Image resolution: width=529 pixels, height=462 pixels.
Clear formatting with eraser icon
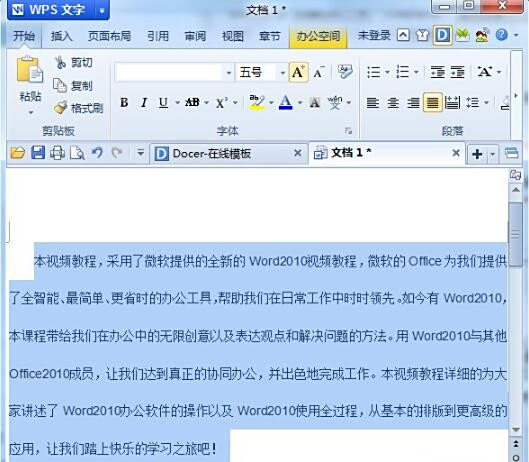coord(345,72)
